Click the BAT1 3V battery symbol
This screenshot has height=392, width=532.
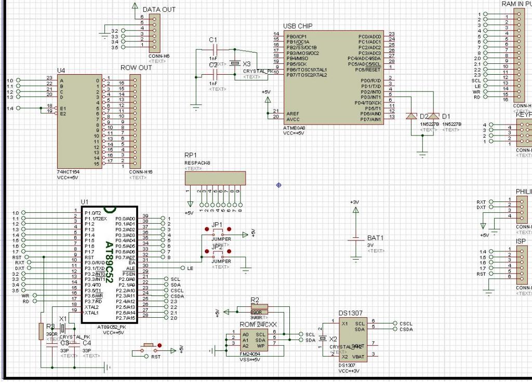[x=355, y=240]
